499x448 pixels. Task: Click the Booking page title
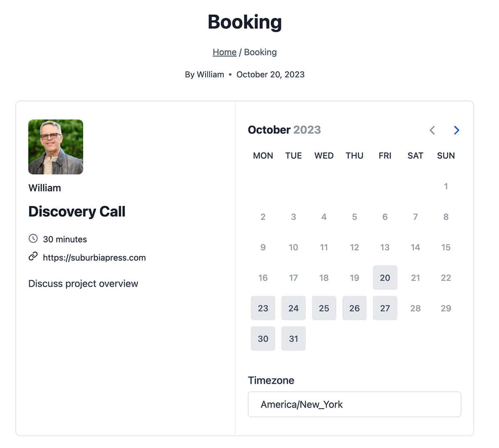[x=245, y=22]
